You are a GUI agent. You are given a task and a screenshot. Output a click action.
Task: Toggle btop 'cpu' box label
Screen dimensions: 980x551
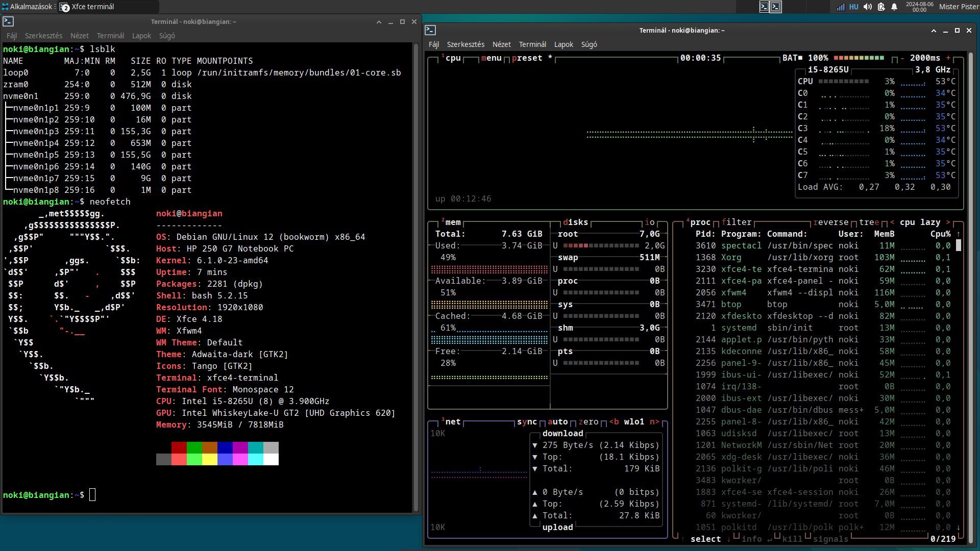452,58
